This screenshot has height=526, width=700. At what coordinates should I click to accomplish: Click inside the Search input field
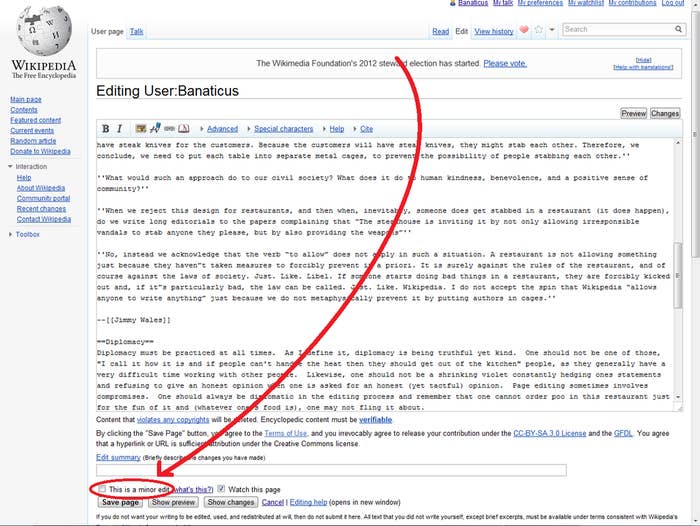coord(618,29)
